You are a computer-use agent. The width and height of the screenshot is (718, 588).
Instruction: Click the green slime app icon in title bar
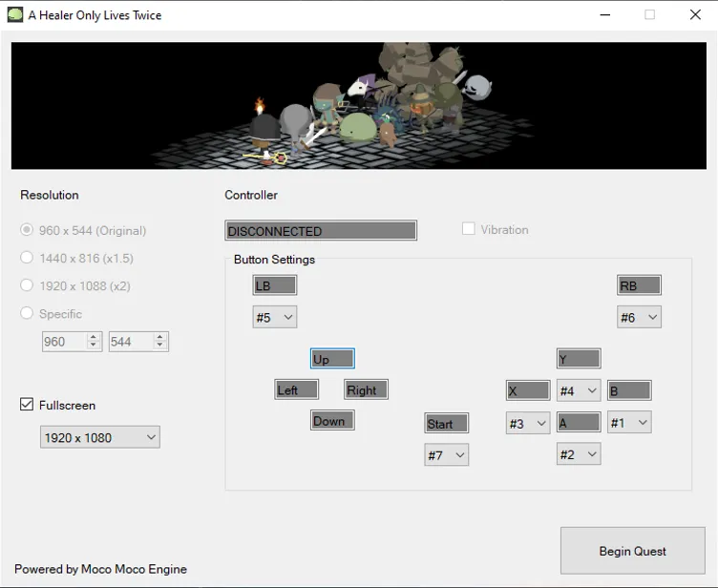15,14
